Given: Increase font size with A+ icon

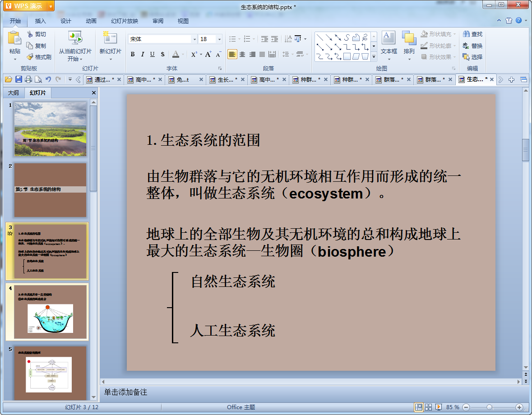Looking at the screenshot, I should (x=208, y=54).
